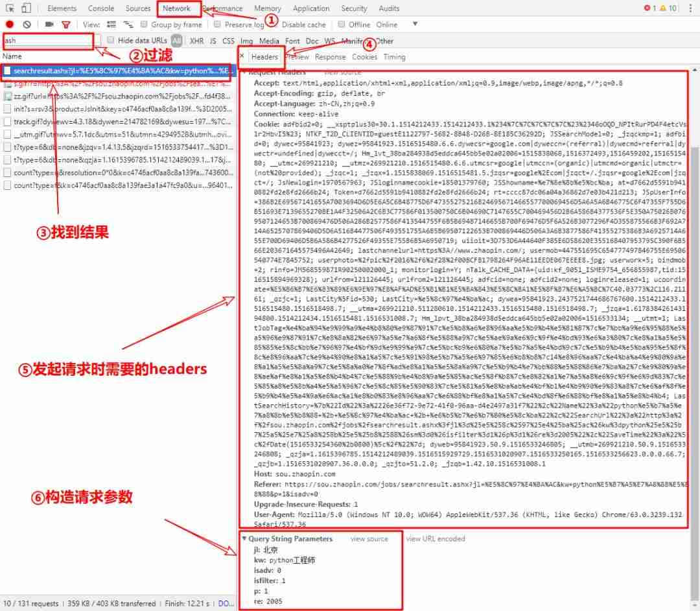Clear the network requests list
700x611 pixels.
coord(27,25)
